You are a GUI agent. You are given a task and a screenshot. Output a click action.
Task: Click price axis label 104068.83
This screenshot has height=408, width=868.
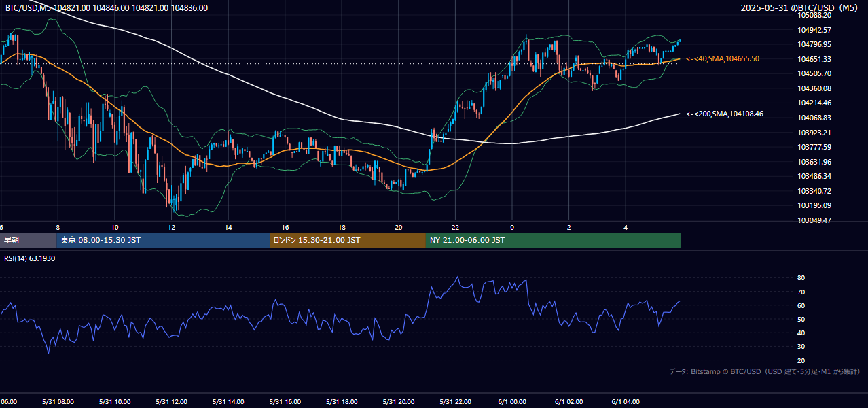click(x=815, y=118)
